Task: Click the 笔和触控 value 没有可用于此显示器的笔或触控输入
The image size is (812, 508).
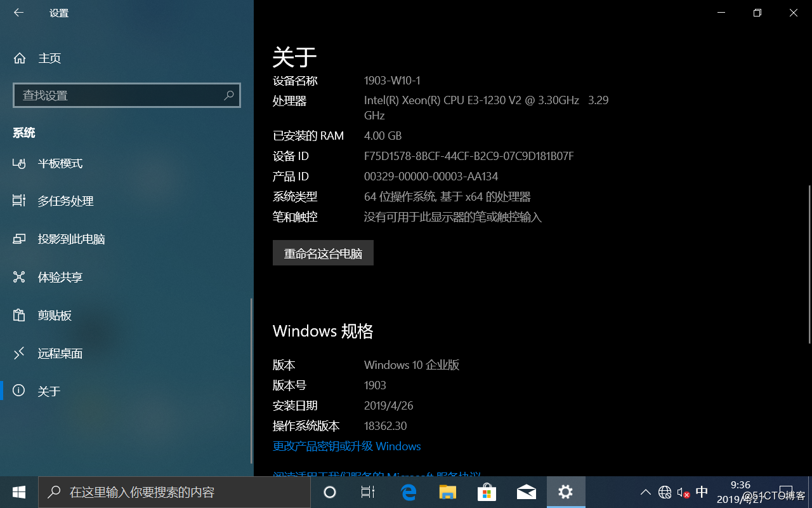Action: coord(453,217)
